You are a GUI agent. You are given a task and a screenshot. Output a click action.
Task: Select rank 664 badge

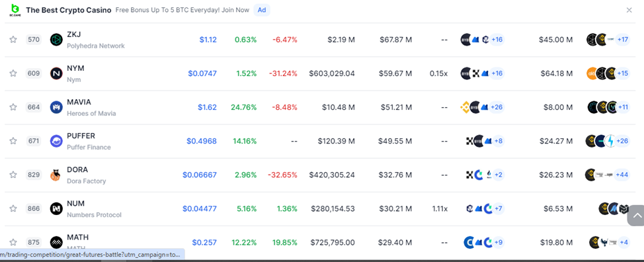coord(34,107)
